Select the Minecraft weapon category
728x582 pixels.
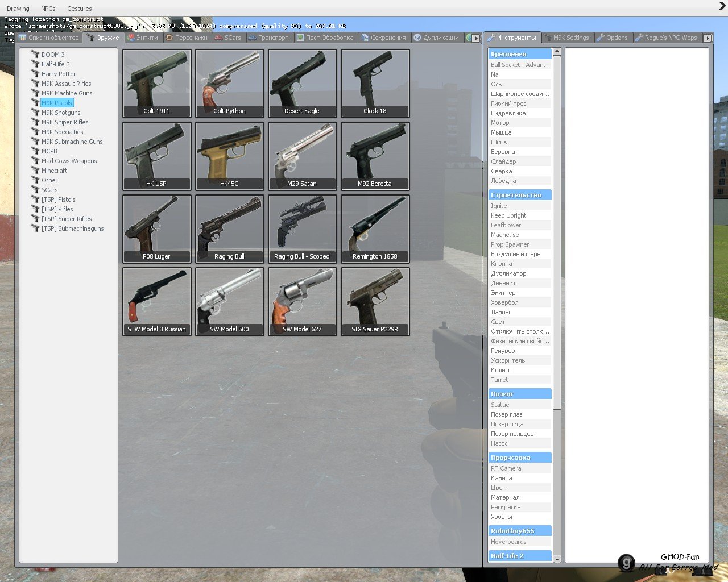pyautogui.click(x=54, y=171)
